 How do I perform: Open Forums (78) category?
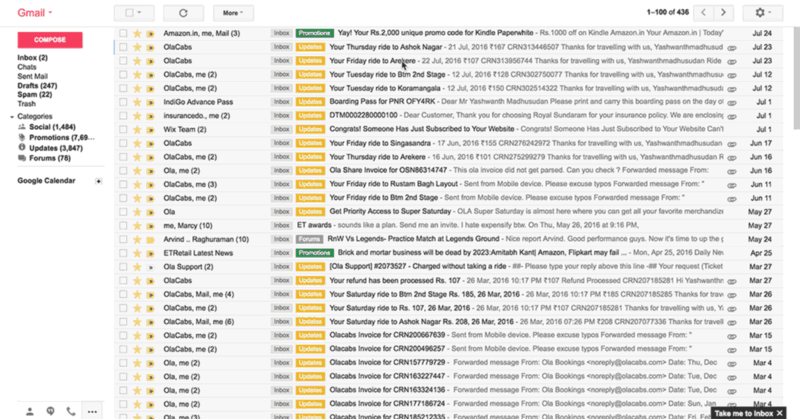(50, 158)
